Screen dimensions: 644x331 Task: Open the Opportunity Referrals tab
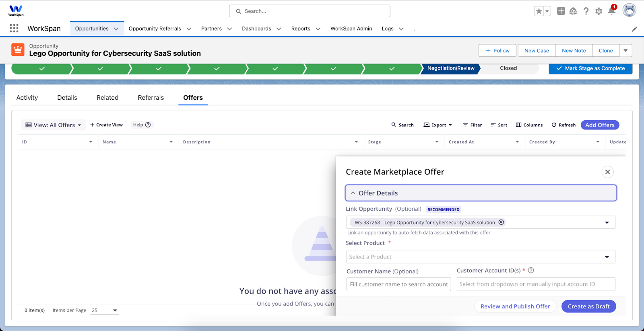[155, 29]
